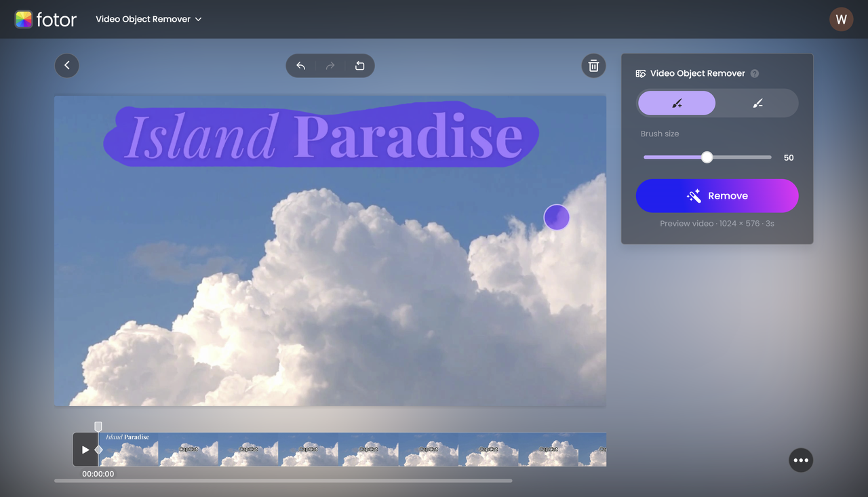Click the playhead marker above the timeline
The height and width of the screenshot is (497, 868).
point(98,426)
